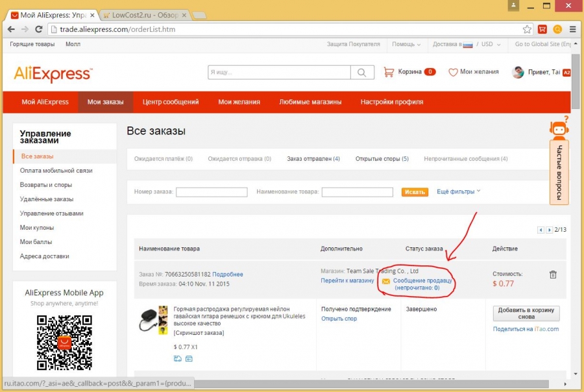Screen dimensions: 584x392
Task: Expand the Ещё фильтры filter options
Action: pyautogui.click(x=458, y=191)
